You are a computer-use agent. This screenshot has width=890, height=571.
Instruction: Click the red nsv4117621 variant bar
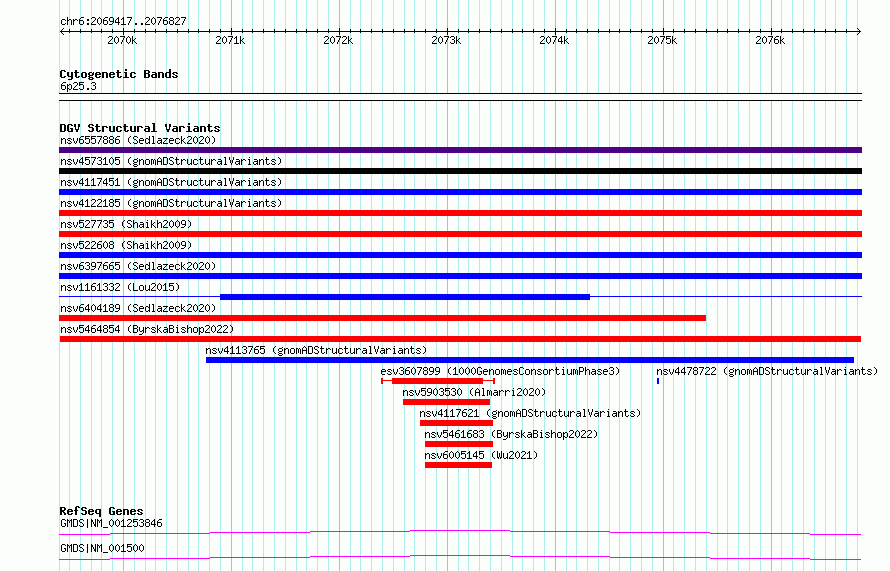click(456, 423)
